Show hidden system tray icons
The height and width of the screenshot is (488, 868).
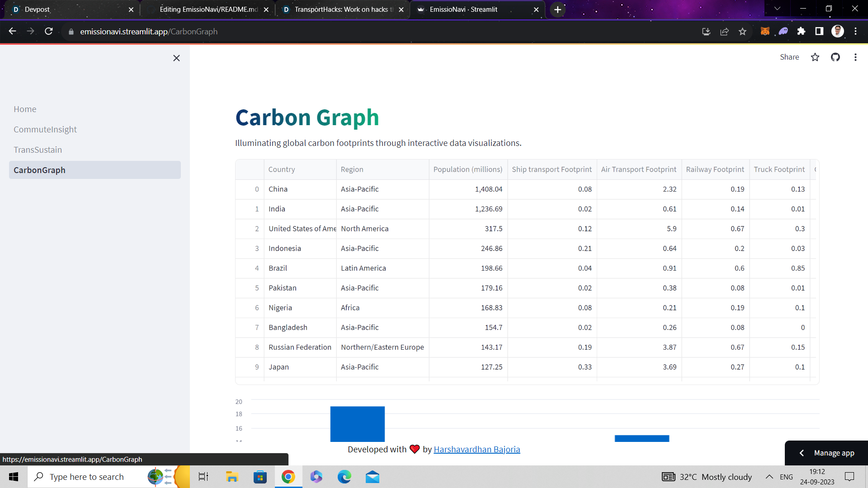point(769,477)
